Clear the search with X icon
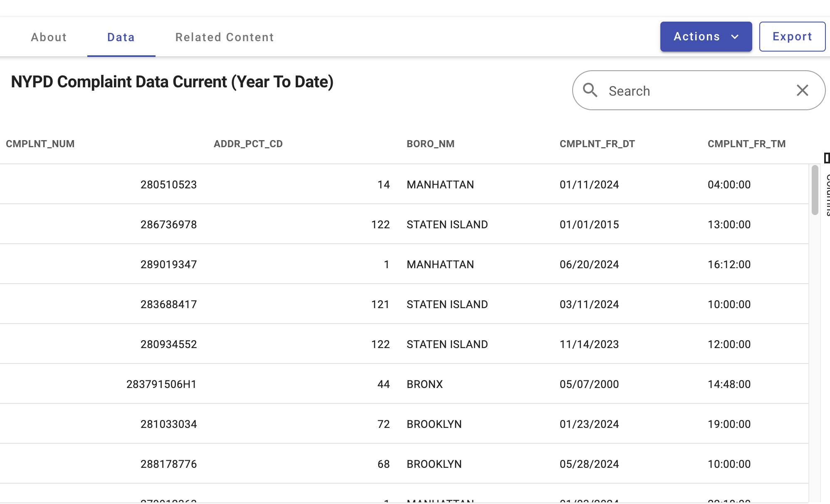The width and height of the screenshot is (830, 504). click(802, 90)
